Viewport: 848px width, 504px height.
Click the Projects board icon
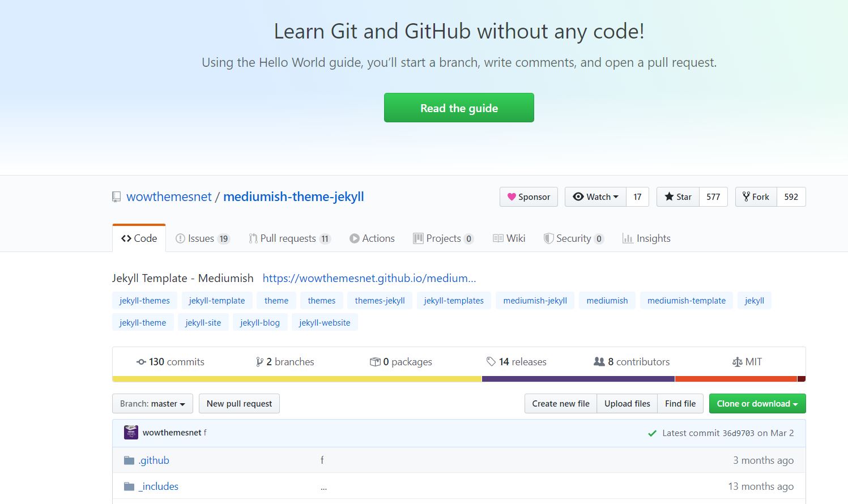coord(418,238)
